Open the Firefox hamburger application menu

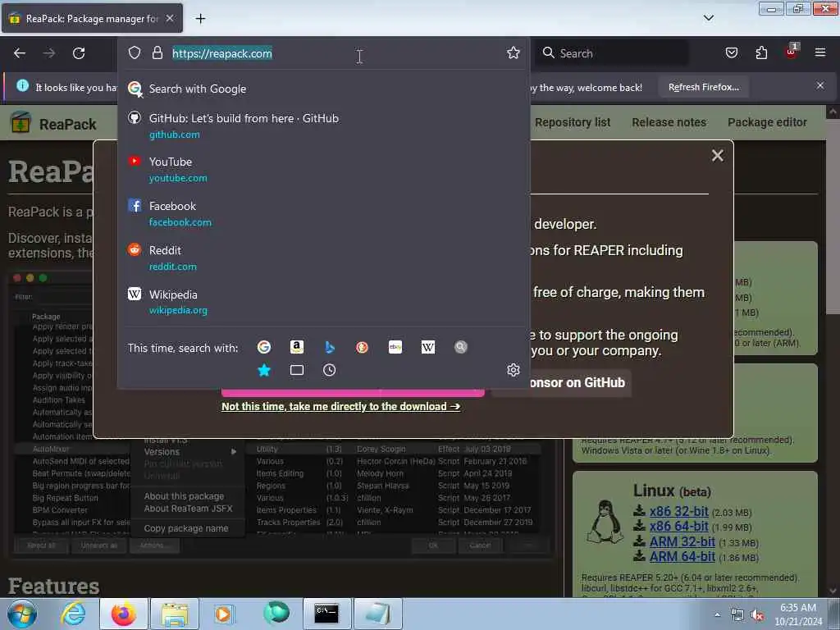819,52
